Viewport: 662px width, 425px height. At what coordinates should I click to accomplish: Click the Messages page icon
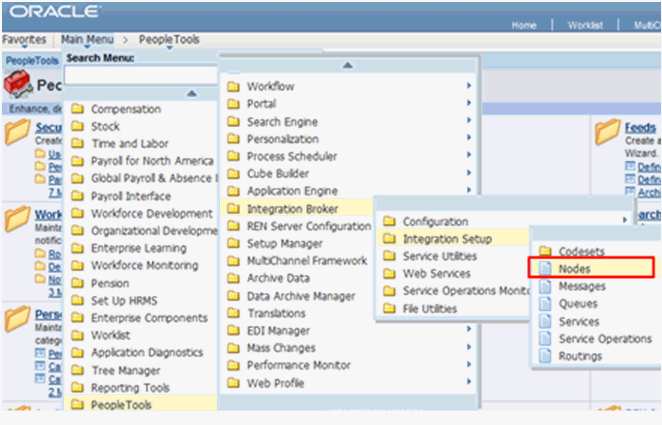click(545, 286)
